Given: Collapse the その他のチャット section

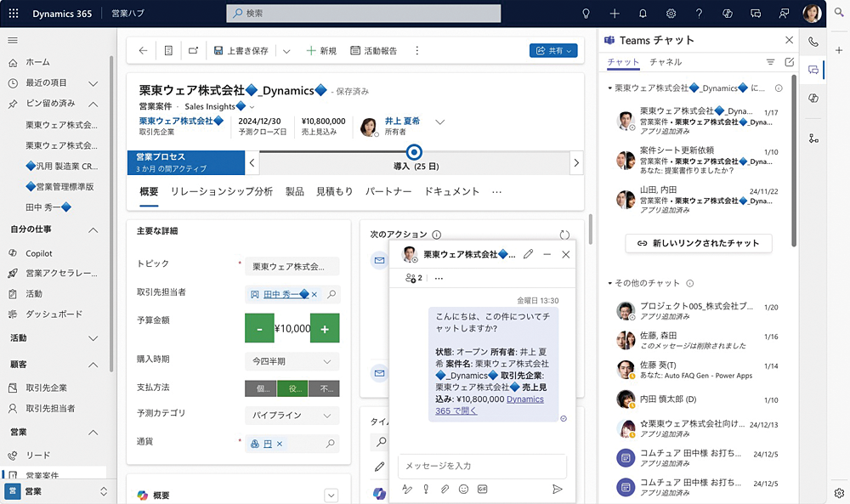Looking at the screenshot, I should tap(610, 283).
